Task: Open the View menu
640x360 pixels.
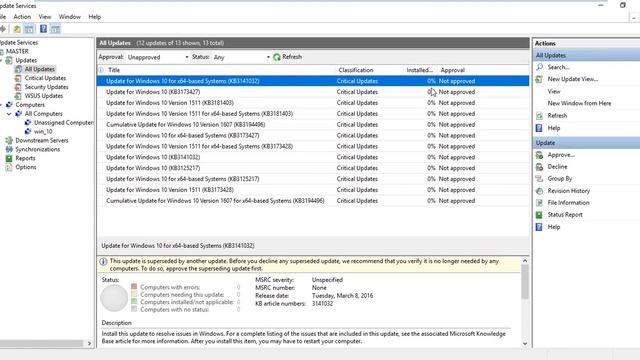Action: click(44, 17)
